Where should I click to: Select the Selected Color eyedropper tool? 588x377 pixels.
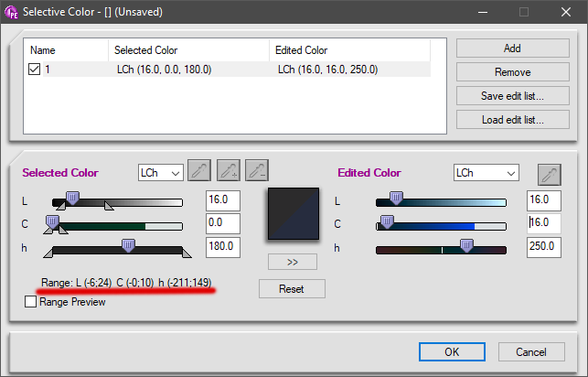[198, 171]
